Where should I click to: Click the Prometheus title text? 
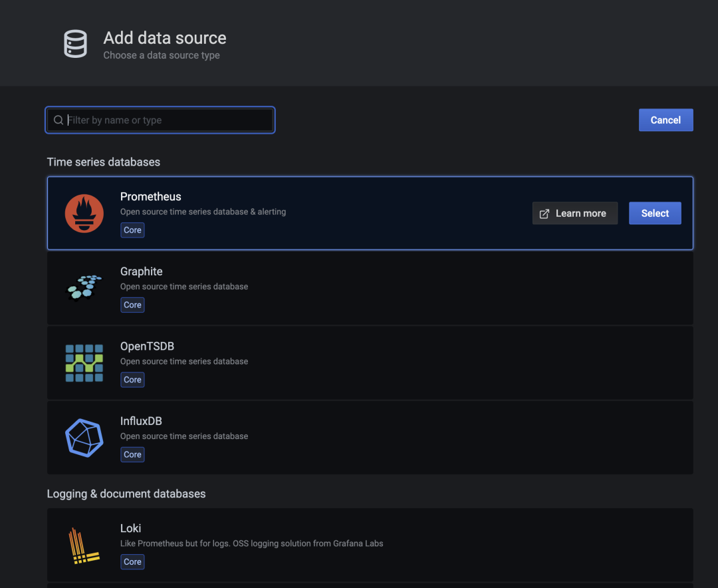151,197
